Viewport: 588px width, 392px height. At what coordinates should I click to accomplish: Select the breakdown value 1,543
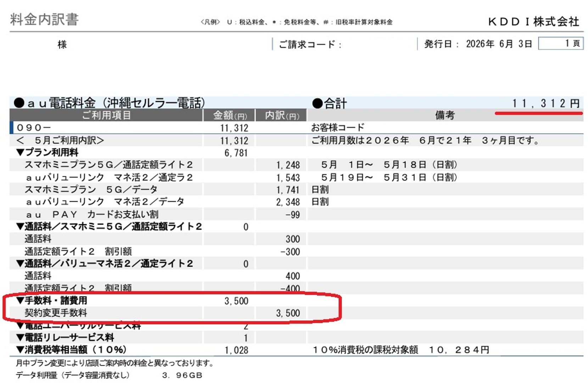click(x=288, y=178)
